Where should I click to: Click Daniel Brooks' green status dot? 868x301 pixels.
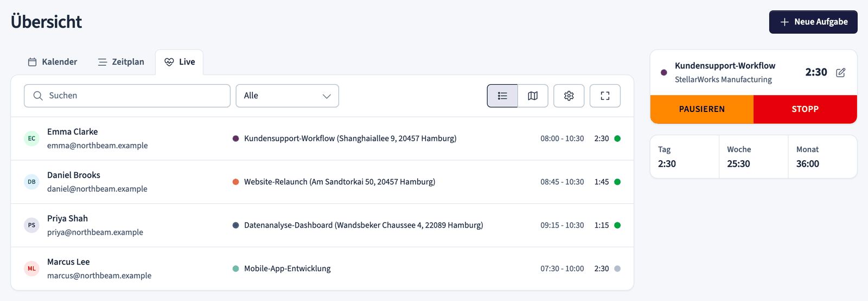[x=617, y=182]
